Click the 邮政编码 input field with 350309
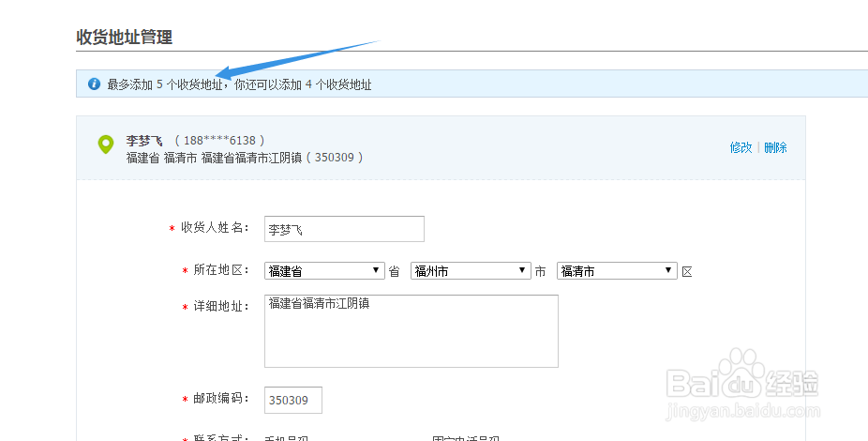Image resolution: width=868 pixels, height=441 pixels. pos(293,400)
